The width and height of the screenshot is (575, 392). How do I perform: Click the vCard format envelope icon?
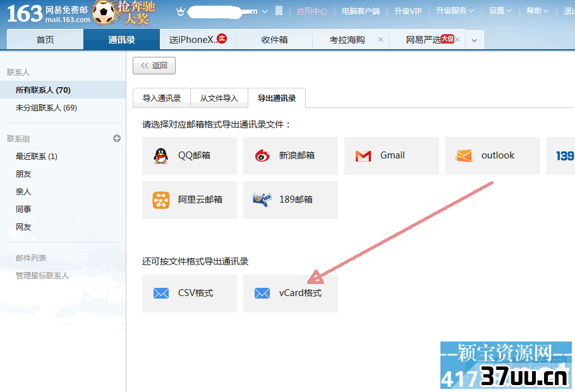pos(262,293)
